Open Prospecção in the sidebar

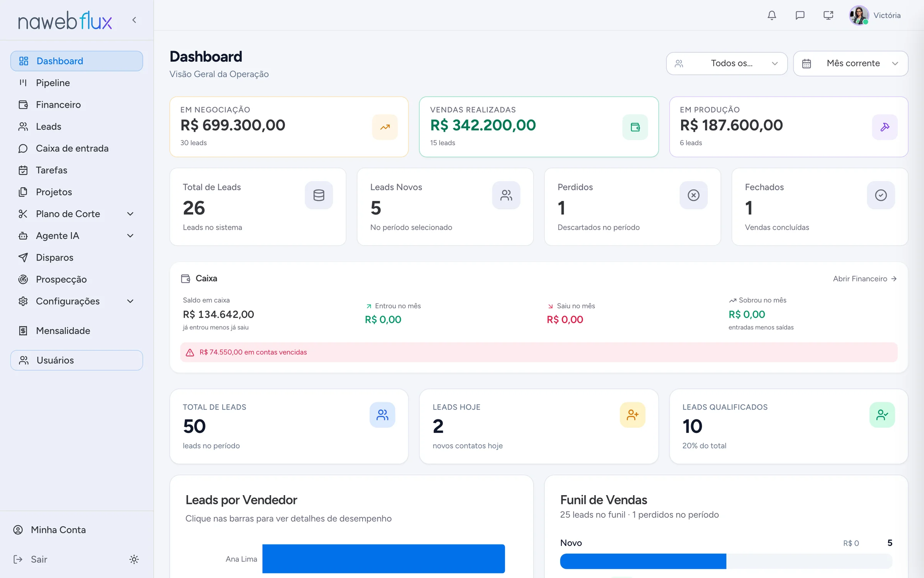click(x=77, y=279)
